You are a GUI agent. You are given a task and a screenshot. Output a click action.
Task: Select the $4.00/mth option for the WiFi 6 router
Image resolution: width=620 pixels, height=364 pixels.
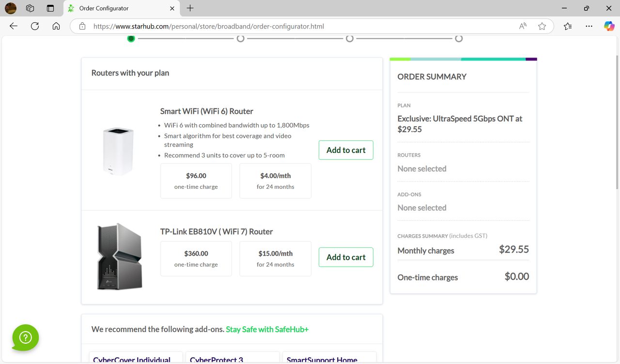pos(275,181)
